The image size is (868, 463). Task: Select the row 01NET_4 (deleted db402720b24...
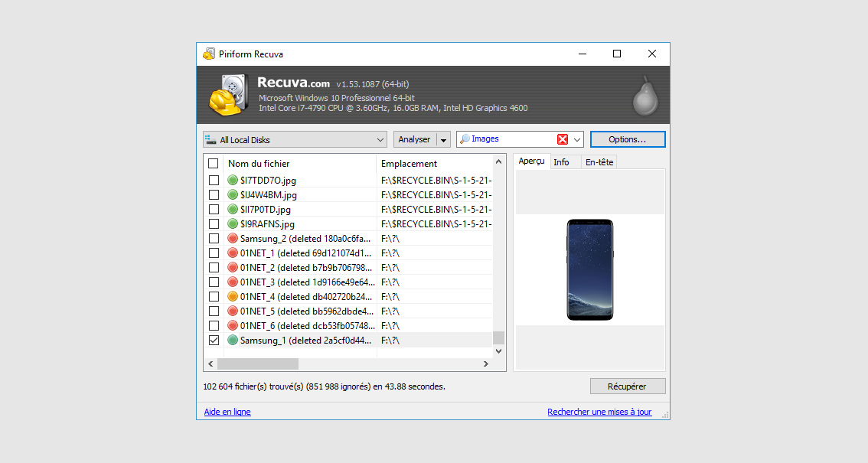pos(348,296)
